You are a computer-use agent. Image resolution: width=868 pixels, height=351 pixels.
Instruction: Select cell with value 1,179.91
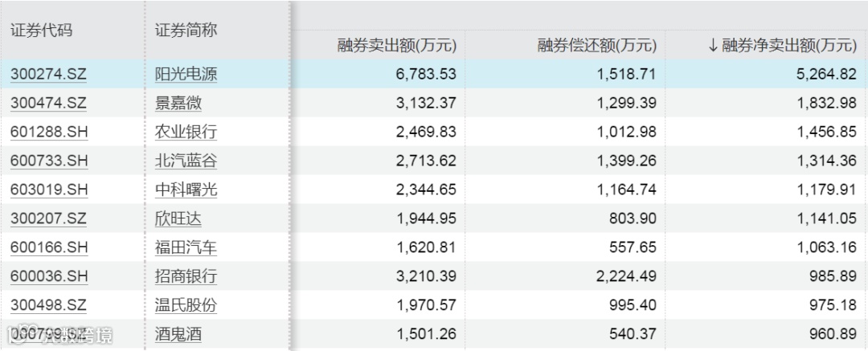tap(825, 190)
